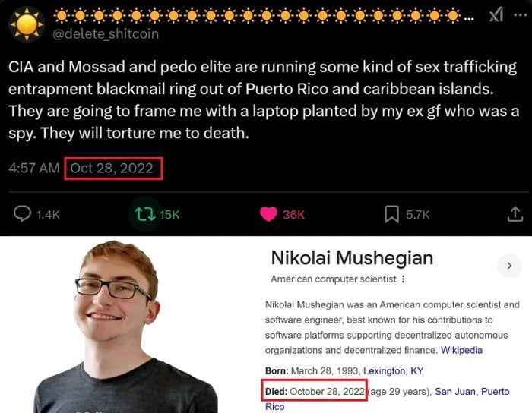Toggle the bookmark icon showing 5.7K

click(x=391, y=214)
